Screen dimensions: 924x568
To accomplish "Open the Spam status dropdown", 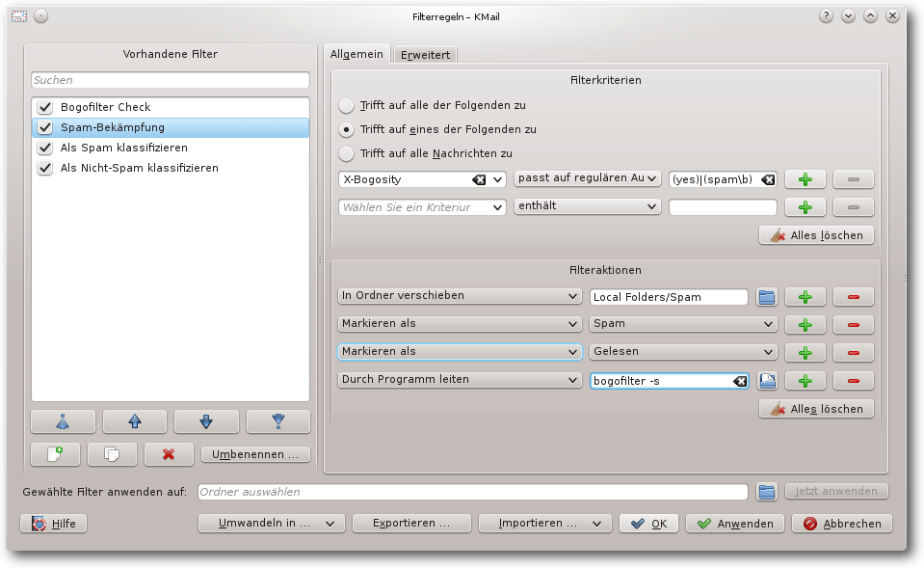I will point(683,324).
